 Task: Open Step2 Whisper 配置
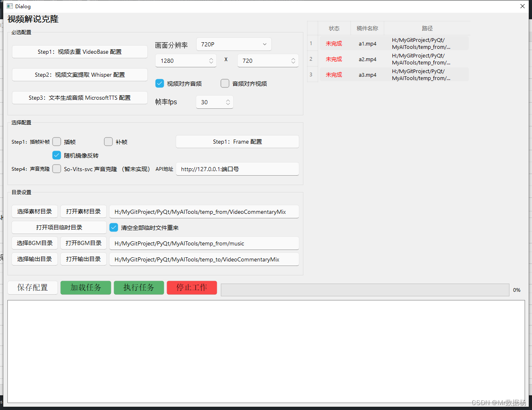80,75
